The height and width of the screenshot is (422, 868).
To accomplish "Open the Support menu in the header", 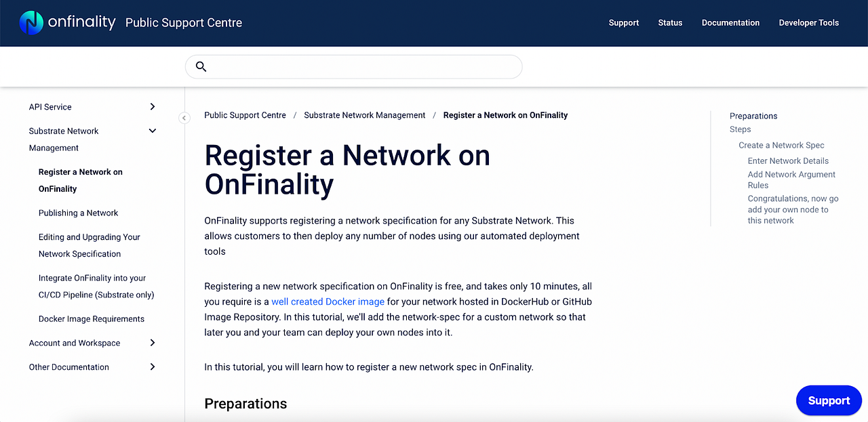I will click(623, 22).
